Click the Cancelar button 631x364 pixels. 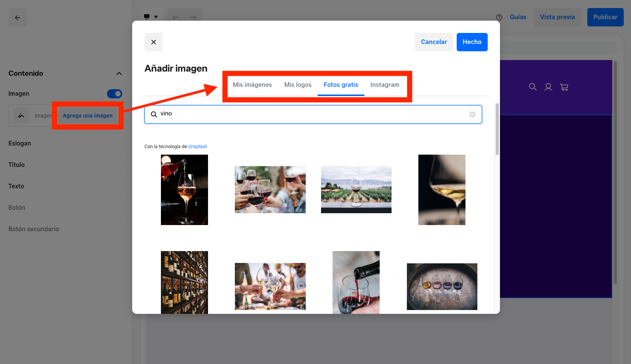[434, 42]
